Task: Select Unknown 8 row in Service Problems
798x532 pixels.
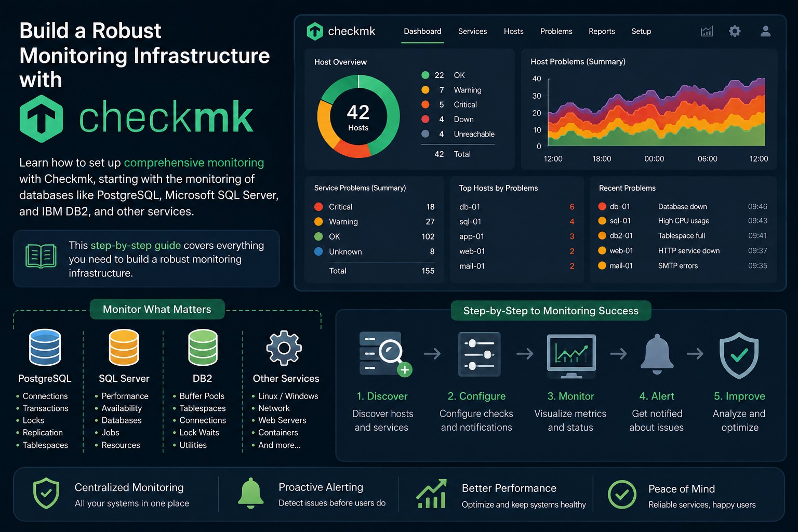Action: 374,252
